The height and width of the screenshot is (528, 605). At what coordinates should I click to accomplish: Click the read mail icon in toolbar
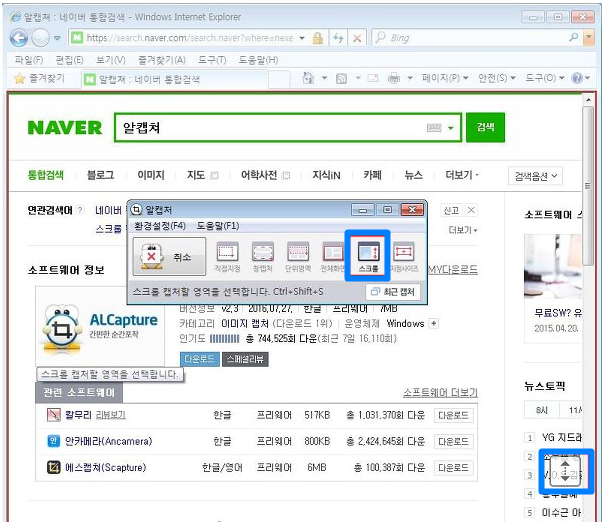[373, 78]
